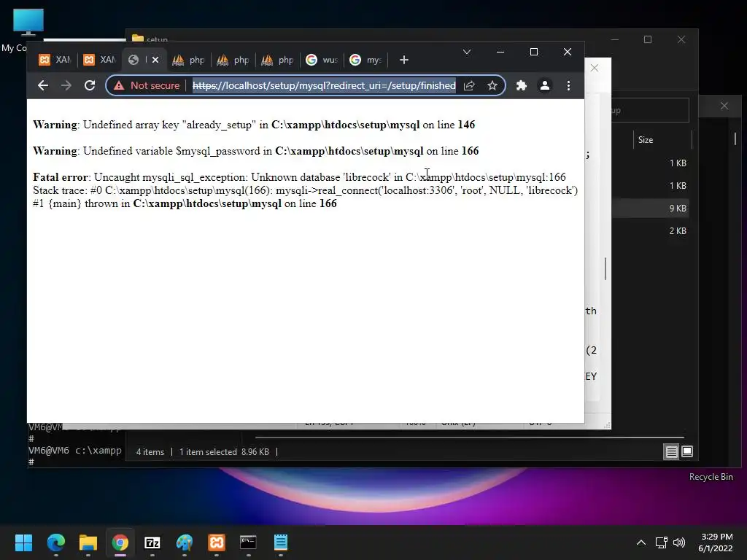Show hidden system tray icons
Screen dimensions: 747x560
point(641,542)
